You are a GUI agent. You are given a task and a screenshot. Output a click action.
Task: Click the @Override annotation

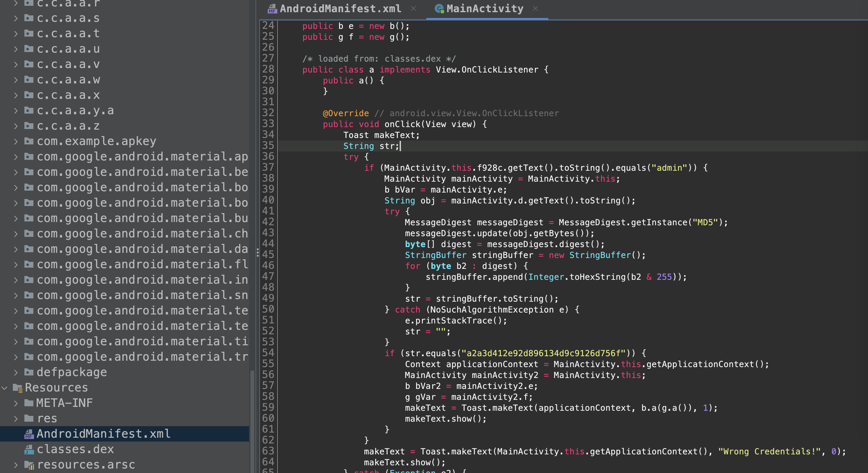pos(346,113)
